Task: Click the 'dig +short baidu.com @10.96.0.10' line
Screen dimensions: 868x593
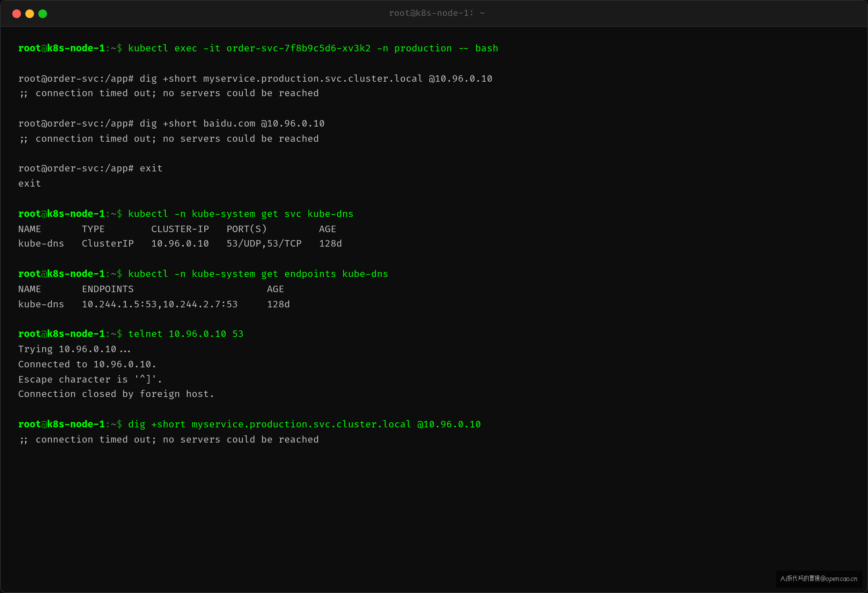Action: click(x=171, y=124)
